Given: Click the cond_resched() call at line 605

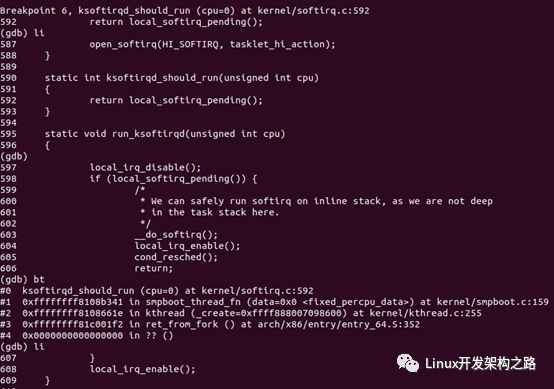Looking at the screenshot, I should click(x=176, y=257).
